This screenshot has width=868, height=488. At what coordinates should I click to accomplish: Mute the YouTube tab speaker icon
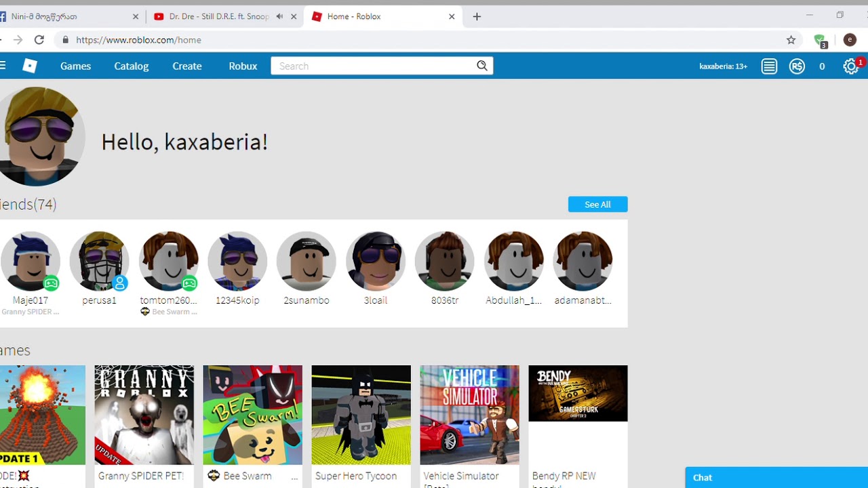point(279,16)
